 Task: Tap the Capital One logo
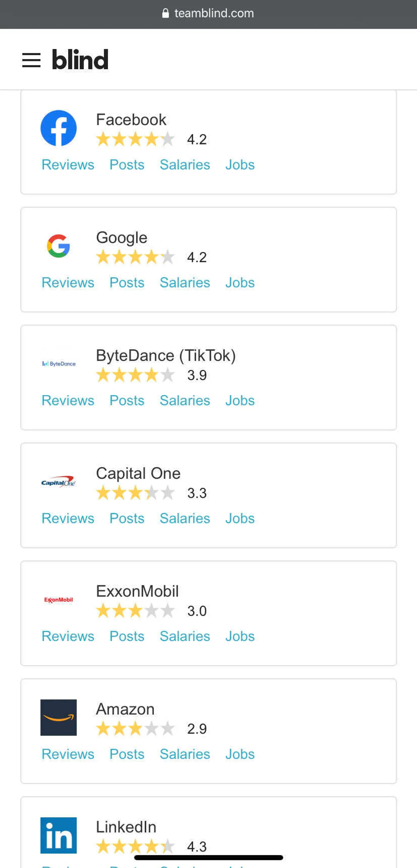click(58, 482)
